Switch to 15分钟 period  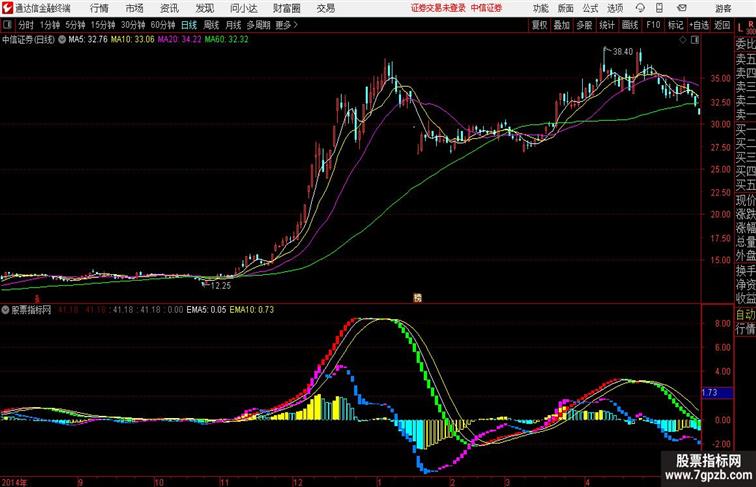(x=103, y=25)
